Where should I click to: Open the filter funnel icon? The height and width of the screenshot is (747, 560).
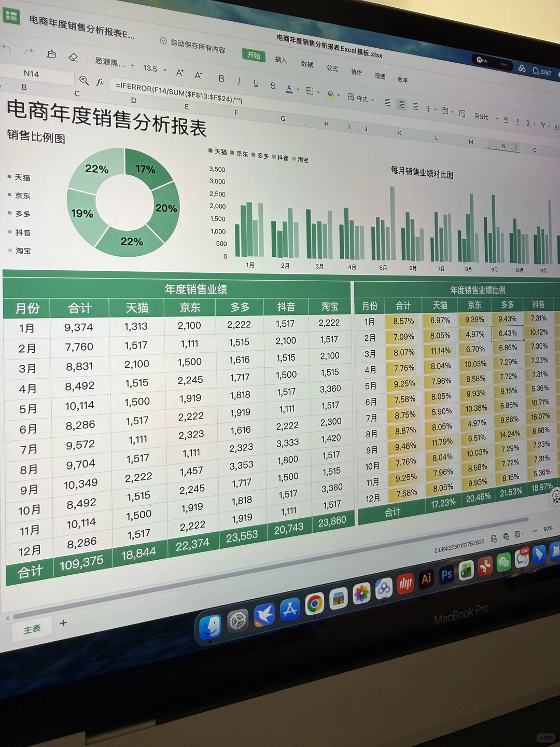tap(543, 124)
